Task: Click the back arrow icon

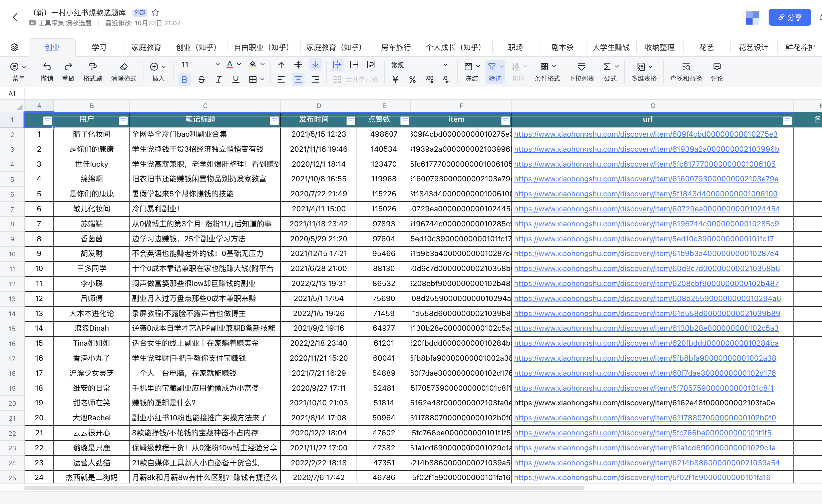Action: (x=15, y=17)
